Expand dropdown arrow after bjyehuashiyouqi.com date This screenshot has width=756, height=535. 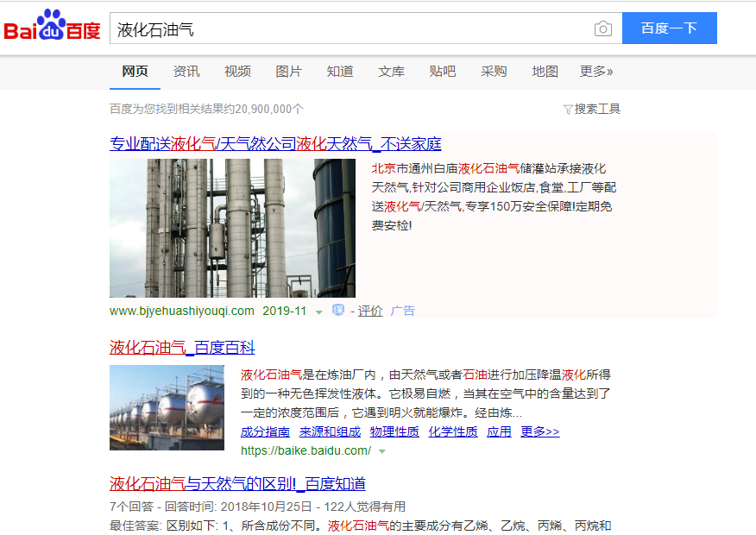[318, 312]
